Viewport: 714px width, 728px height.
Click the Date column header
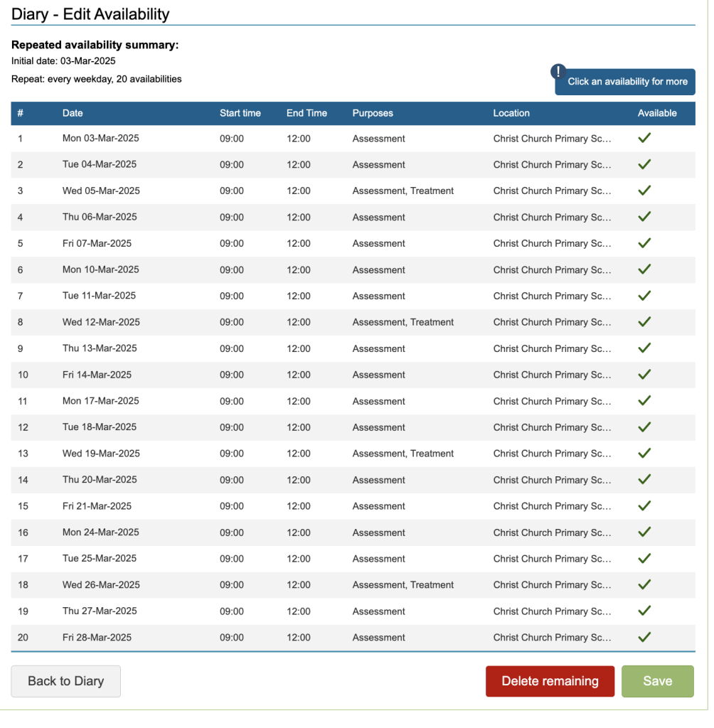point(73,113)
